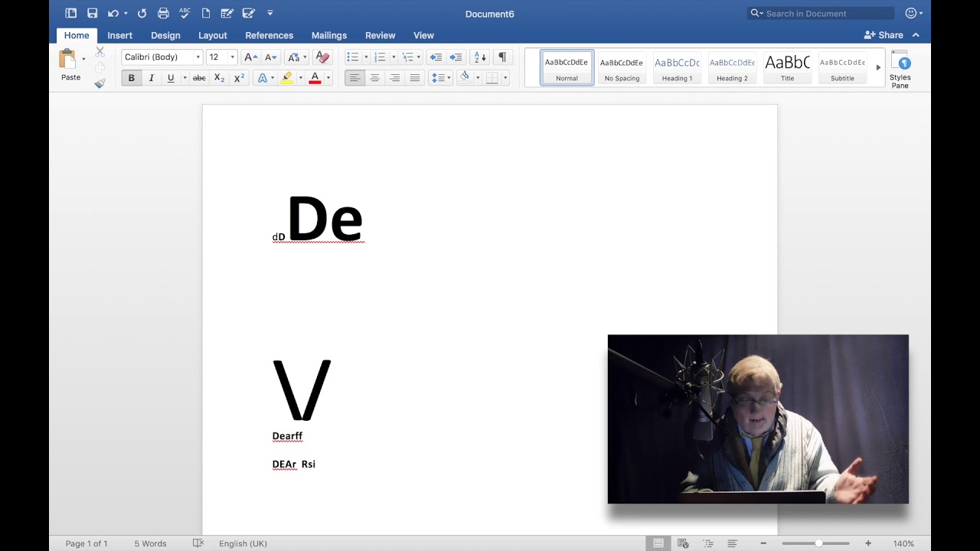Click the English (UK) language indicator
This screenshot has height=551, width=980.
(x=243, y=543)
